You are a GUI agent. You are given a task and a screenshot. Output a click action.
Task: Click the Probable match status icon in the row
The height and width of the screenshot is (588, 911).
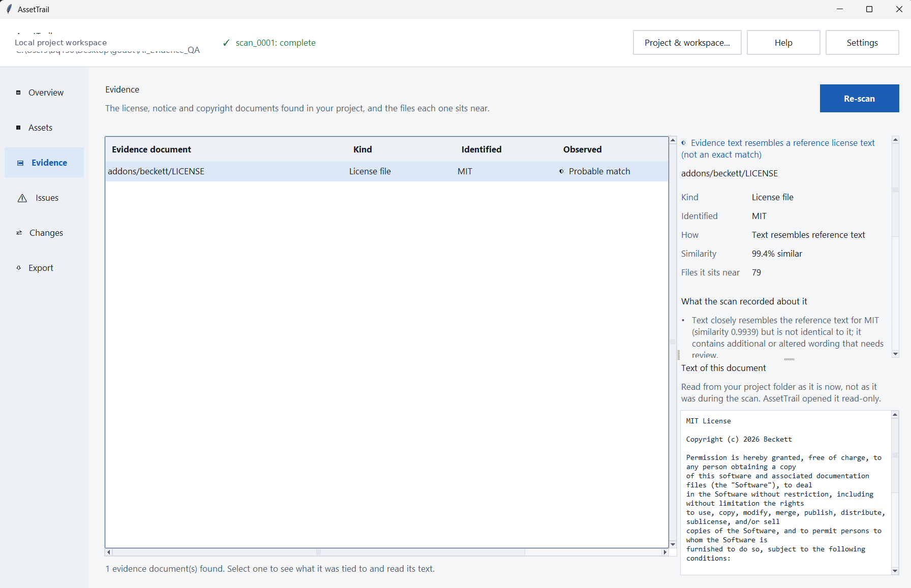coord(561,171)
